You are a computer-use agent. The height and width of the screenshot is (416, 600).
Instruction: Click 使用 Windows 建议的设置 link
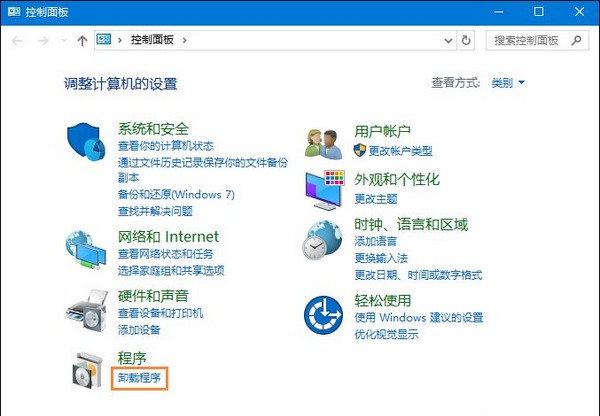tap(419, 318)
